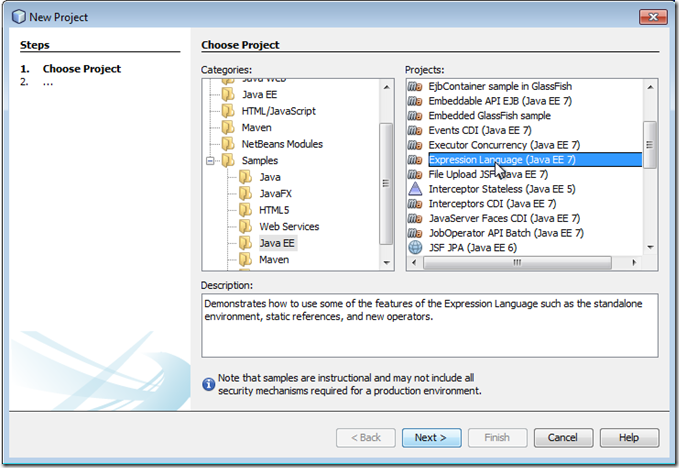
Task: Select Interceptors CDI (Java EE 7)
Action: pyautogui.click(x=492, y=203)
